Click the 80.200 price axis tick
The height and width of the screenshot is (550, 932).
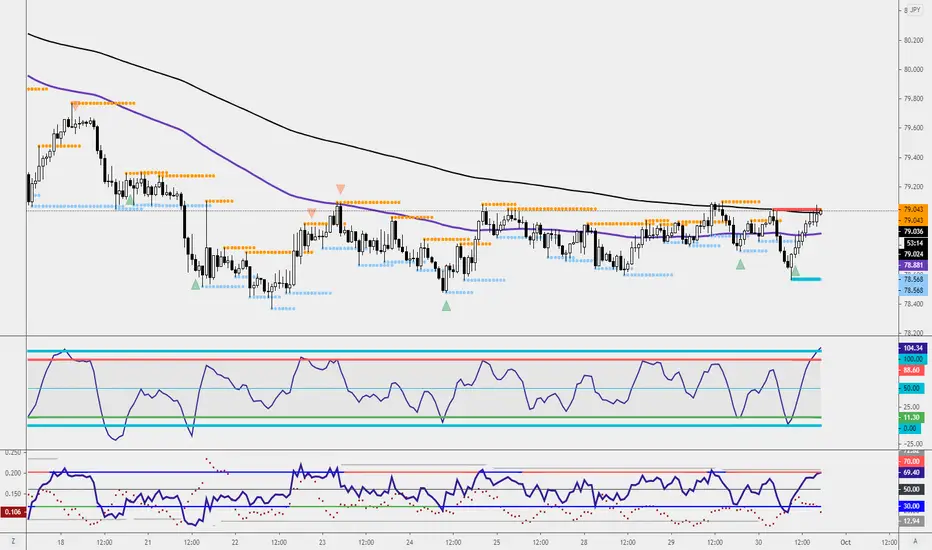point(913,40)
